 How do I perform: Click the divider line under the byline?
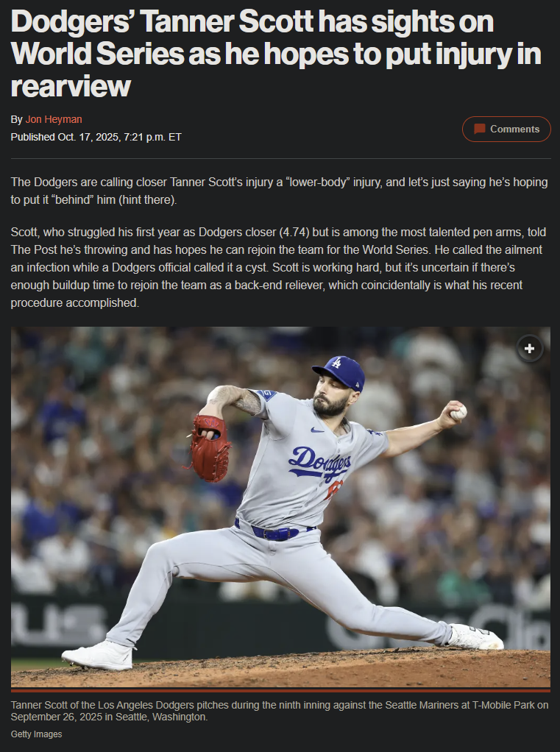280,158
